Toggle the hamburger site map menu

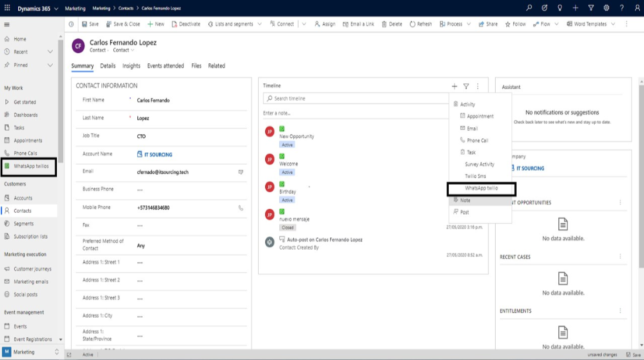click(7, 25)
